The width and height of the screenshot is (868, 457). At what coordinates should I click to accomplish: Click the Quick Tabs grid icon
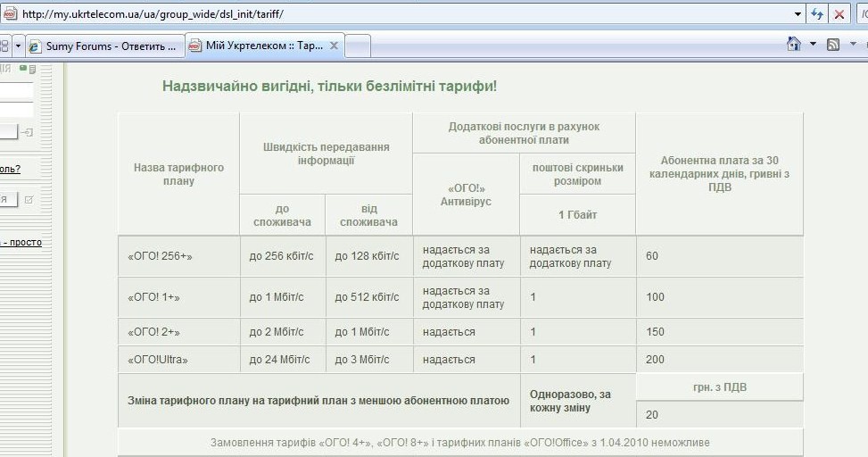click(4, 46)
